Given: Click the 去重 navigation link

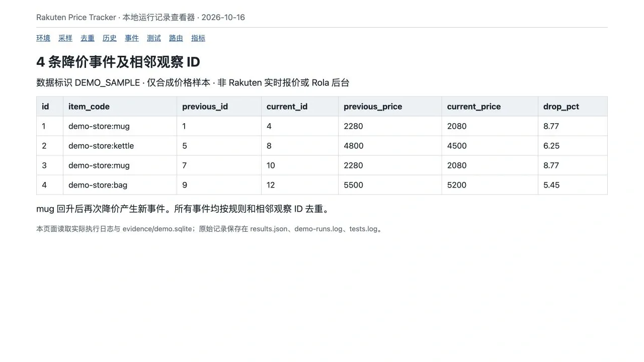Looking at the screenshot, I should (x=88, y=38).
